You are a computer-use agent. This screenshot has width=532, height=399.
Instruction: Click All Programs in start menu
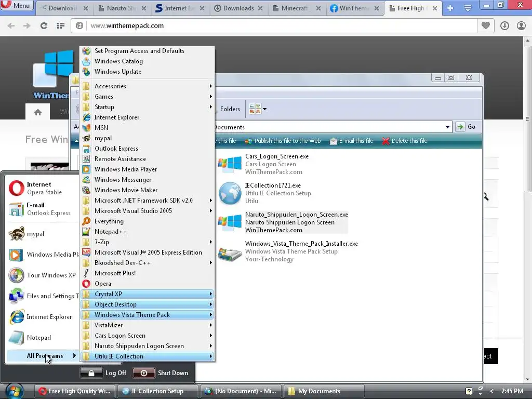point(43,356)
